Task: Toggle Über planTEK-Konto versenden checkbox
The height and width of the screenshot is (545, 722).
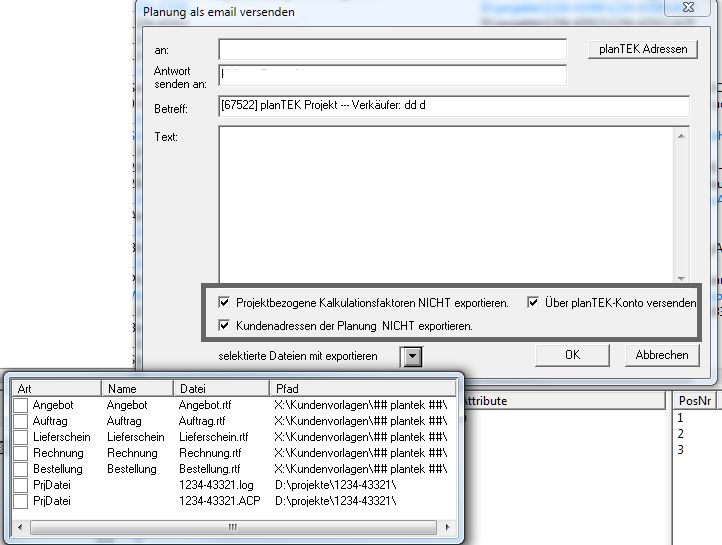Action: tap(534, 302)
